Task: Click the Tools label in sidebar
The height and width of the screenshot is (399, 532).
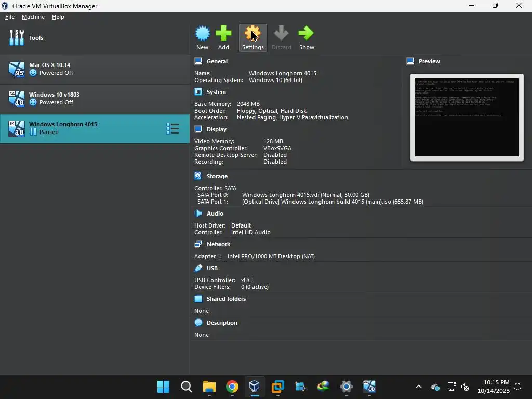Action: tap(36, 38)
